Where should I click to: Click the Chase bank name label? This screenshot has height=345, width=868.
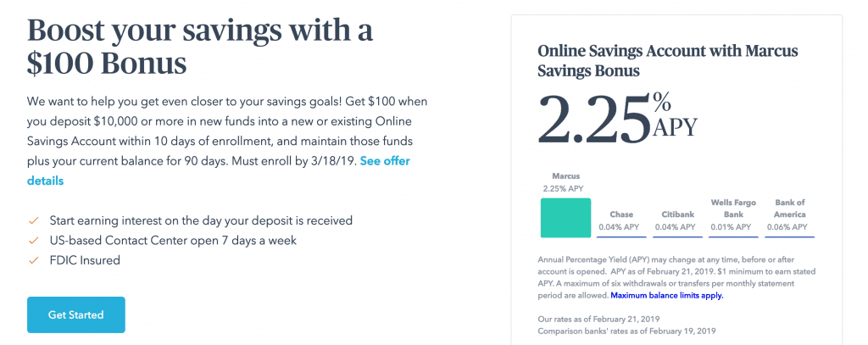(621, 214)
